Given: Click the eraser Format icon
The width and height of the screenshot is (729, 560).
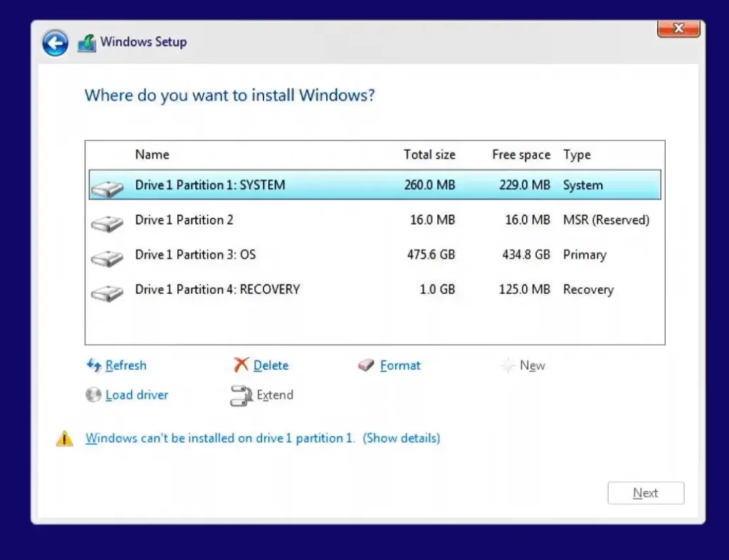Looking at the screenshot, I should pyautogui.click(x=366, y=365).
